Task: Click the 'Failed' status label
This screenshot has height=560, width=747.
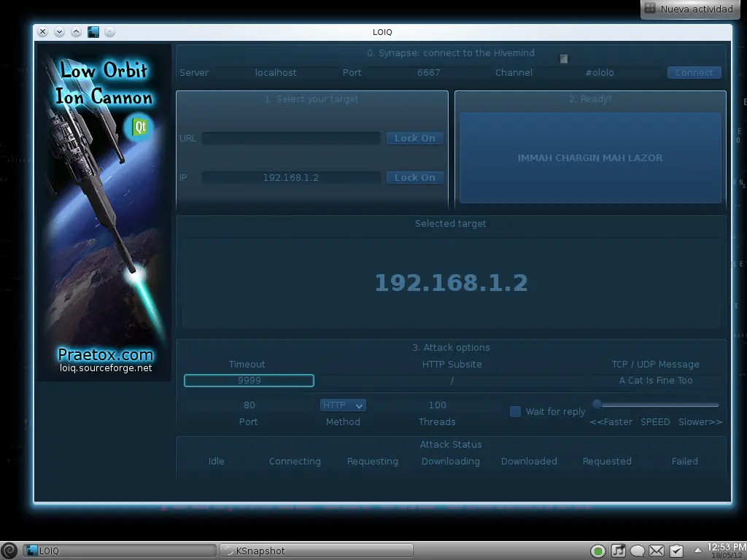Action: (684, 461)
